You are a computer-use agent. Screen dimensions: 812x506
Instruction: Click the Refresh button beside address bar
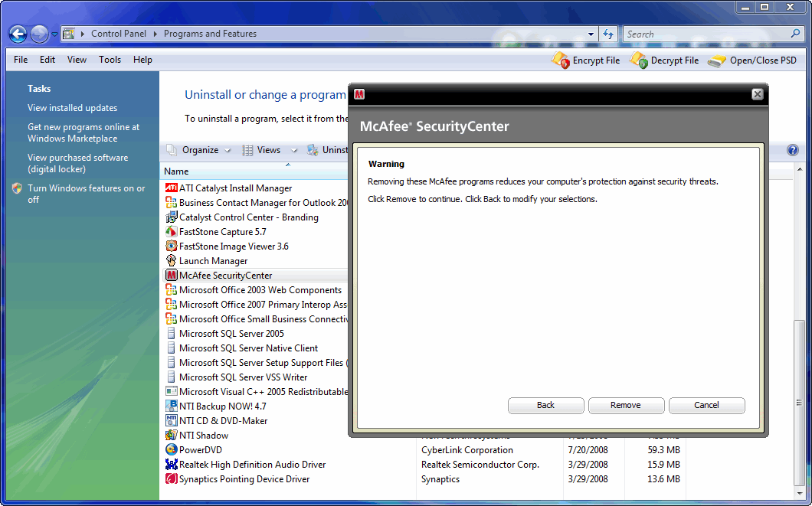pos(608,34)
